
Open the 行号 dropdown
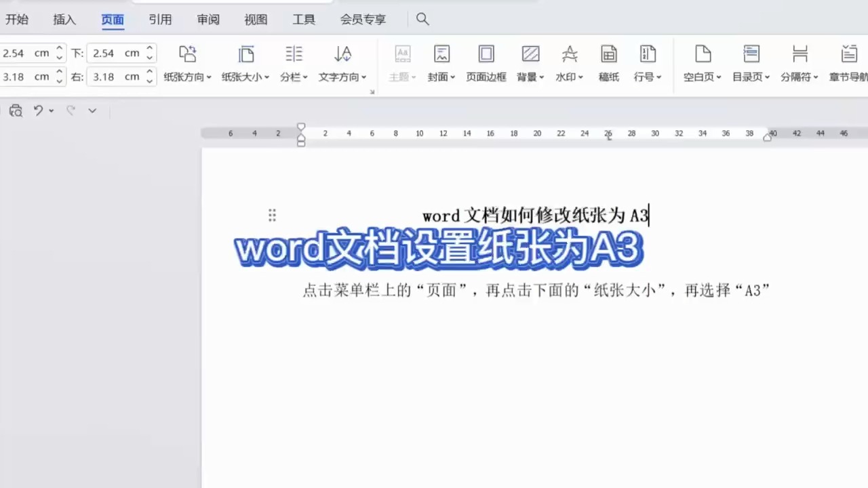(658, 77)
